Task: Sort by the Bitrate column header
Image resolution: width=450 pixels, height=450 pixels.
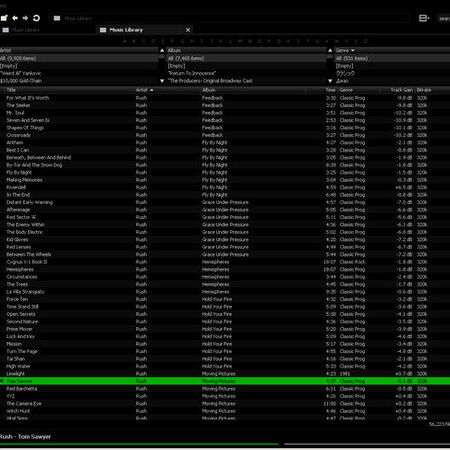Action: click(424, 90)
